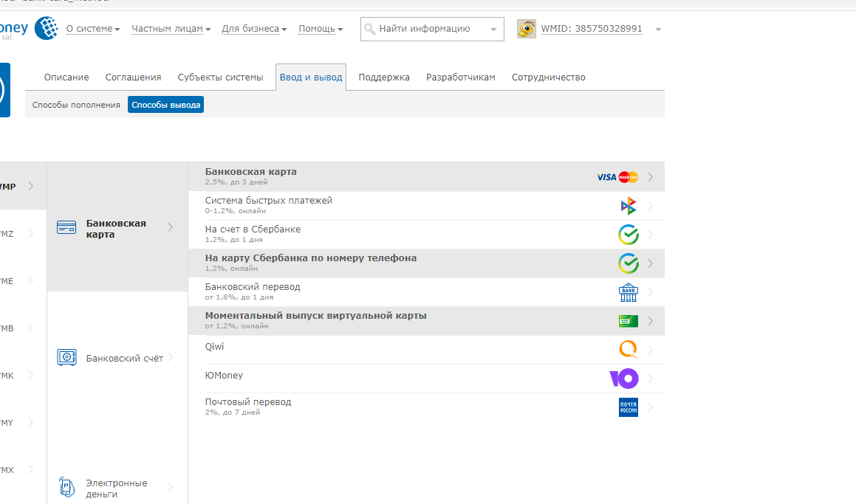Click the bank building icon
This screenshot has height=504, width=856.
tap(629, 292)
